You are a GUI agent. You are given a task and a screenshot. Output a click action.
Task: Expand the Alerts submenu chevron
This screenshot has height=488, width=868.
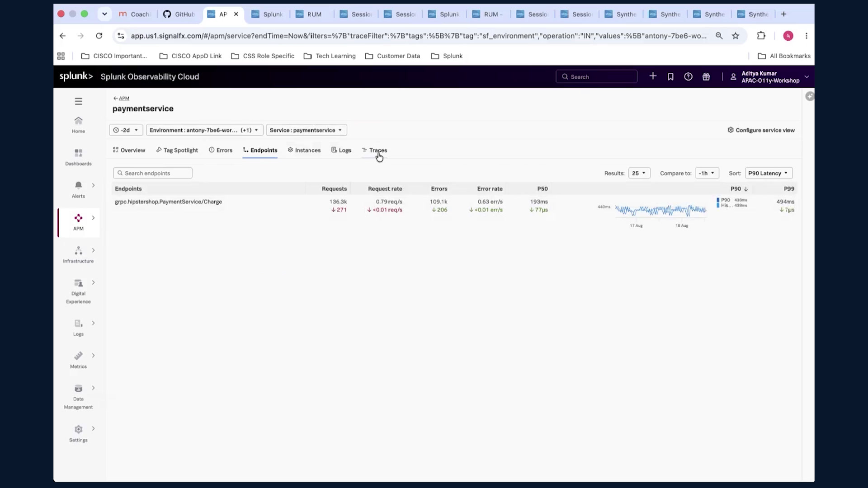(93, 185)
